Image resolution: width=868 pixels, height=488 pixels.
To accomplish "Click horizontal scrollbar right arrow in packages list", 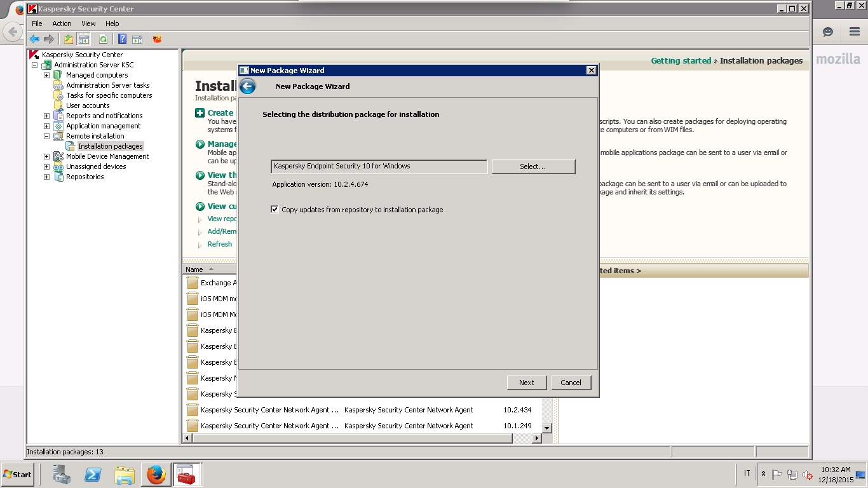I will pos(537,438).
